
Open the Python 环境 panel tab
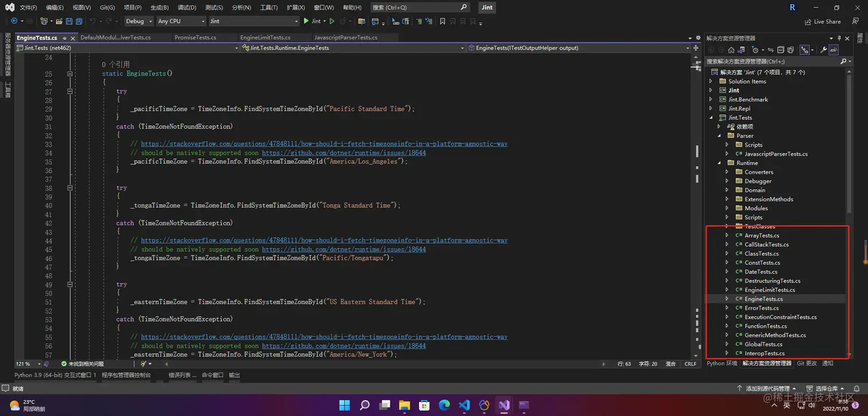(x=722, y=363)
